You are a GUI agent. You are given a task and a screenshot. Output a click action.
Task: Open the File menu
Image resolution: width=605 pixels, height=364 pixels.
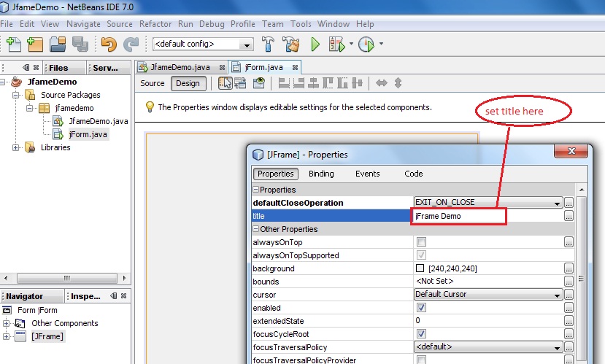[7, 24]
